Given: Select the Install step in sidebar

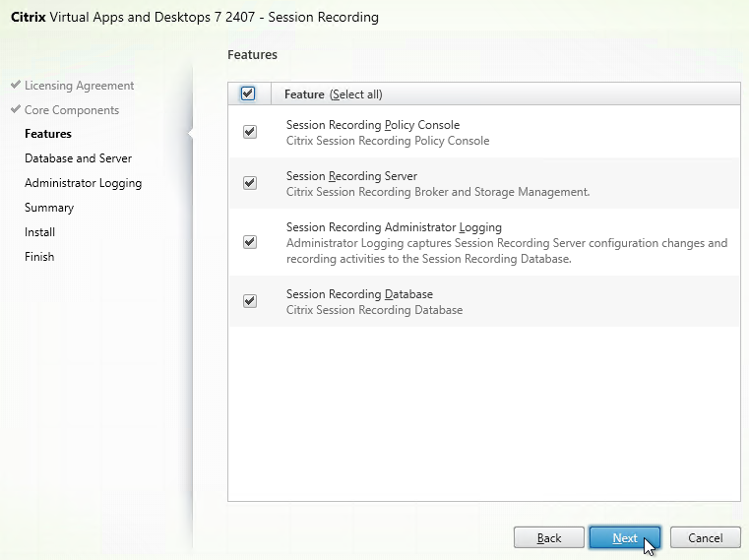Looking at the screenshot, I should [39, 232].
